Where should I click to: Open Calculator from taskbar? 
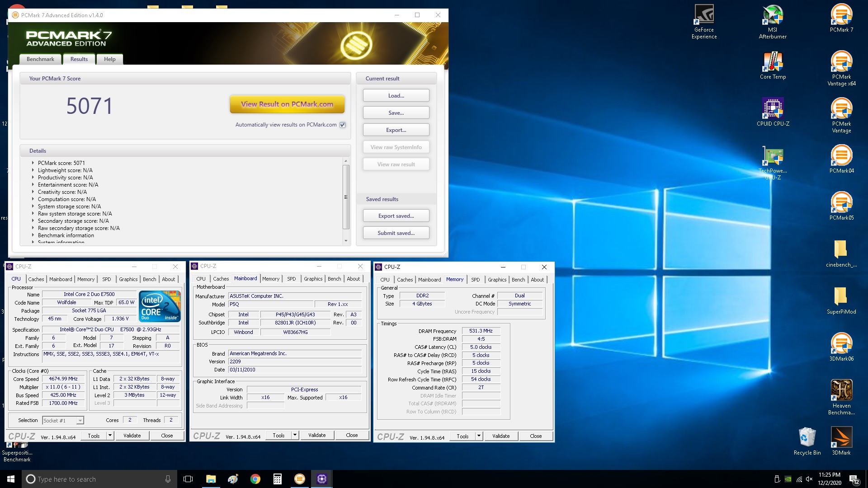point(277,479)
